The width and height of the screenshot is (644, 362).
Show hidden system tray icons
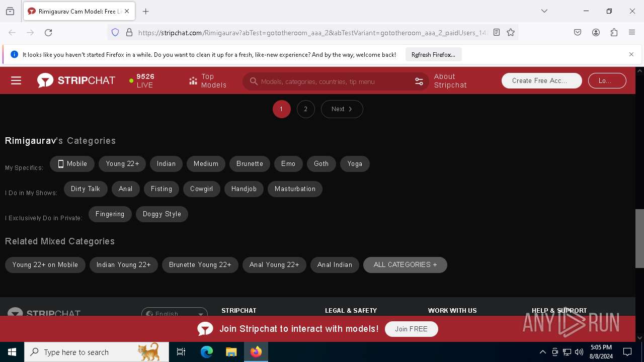tap(542, 352)
